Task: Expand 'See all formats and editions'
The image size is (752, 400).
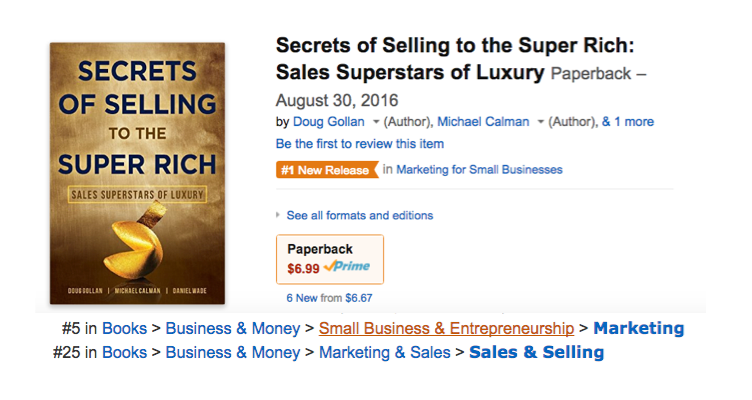Action: tap(359, 215)
